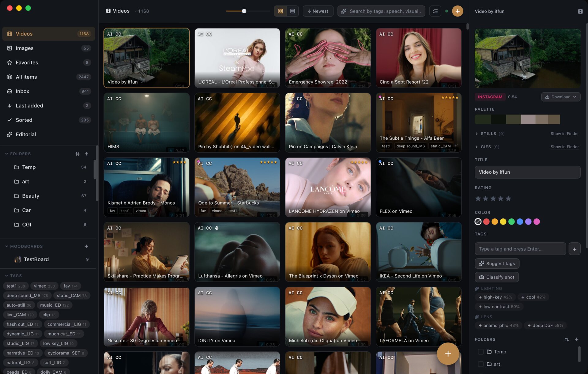Click the orange add button in top toolbar

pyautogui.click(x=457, y=11)
